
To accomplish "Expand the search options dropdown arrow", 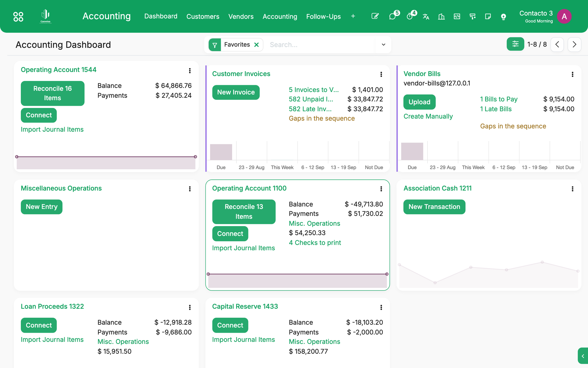I will (x=383, y=45).
